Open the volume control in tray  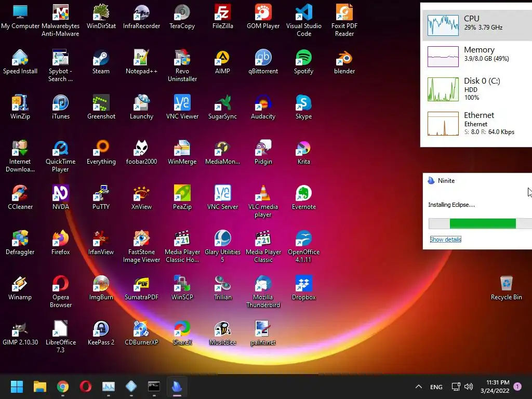pos(469,387)
